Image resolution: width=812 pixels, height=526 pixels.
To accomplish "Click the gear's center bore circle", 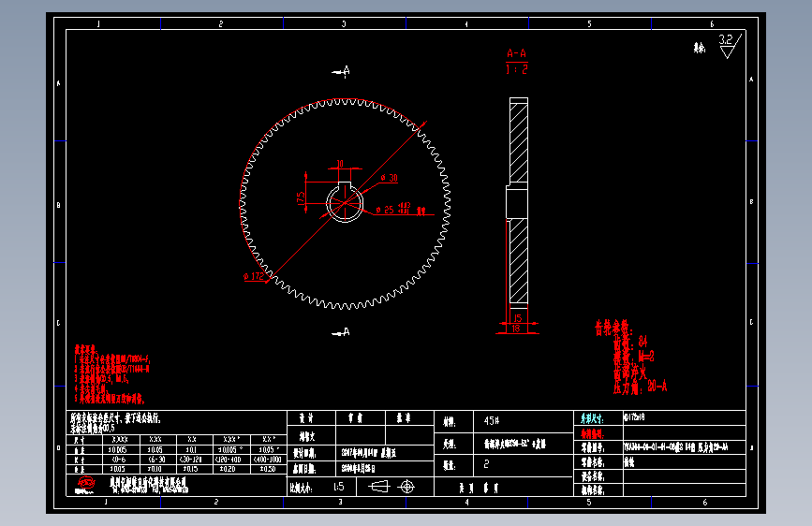I will [345, 203].
